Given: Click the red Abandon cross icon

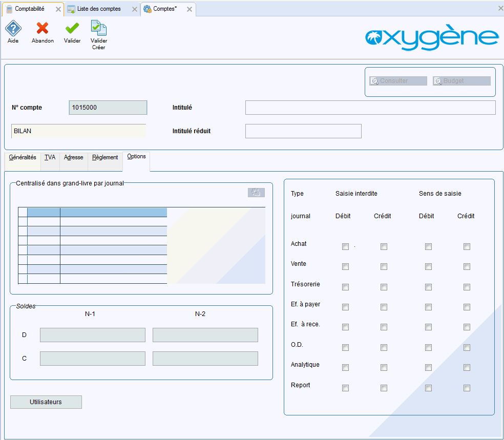Looking at the screenshot, I should pyautogui.click(x=43, y=28).
